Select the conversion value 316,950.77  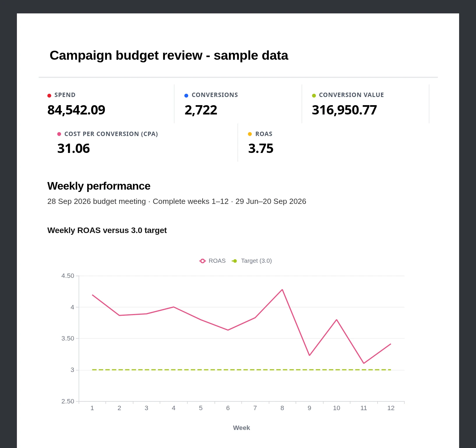pyautogui.click(x=344, y=110)
